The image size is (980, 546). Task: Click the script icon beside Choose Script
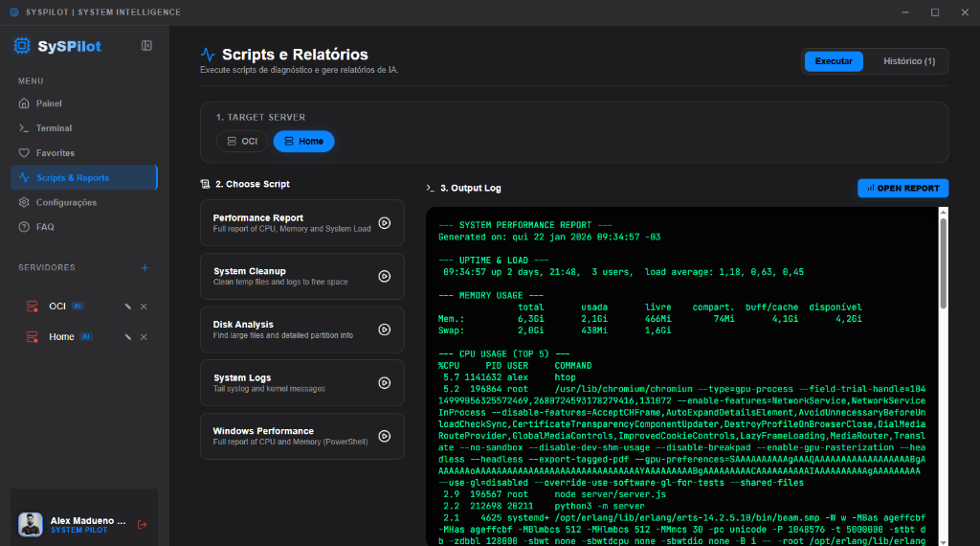tap(205, 184)
